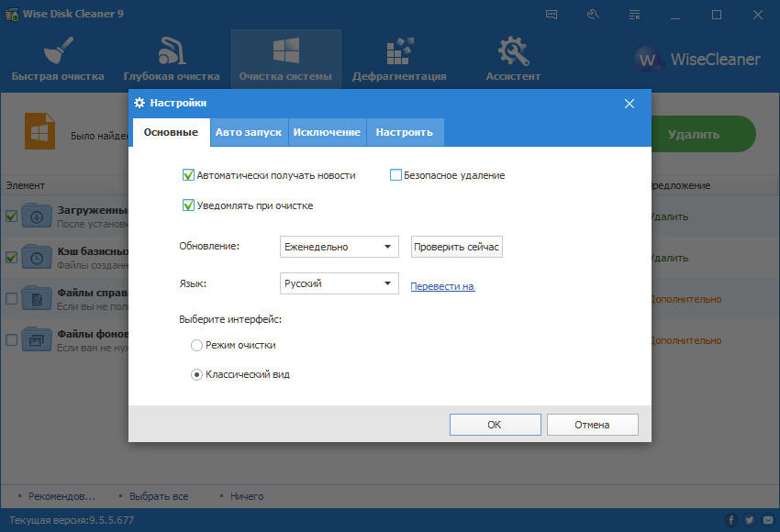Open the menu list icon in title bar
780x532 pixels.
point(634,15)
